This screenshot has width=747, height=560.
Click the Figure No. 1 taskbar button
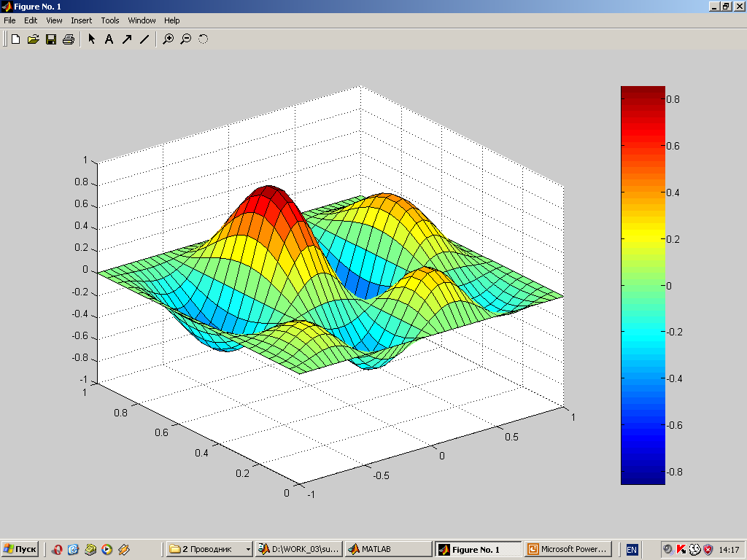[x=479, y=549]
